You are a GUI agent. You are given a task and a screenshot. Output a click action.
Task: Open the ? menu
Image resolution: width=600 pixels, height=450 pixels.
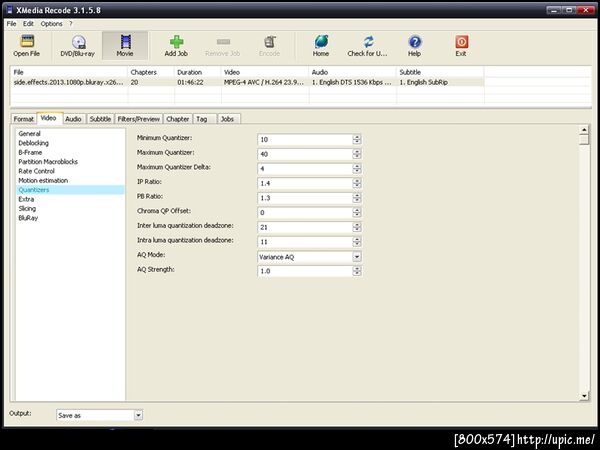[x=70, y=24]
